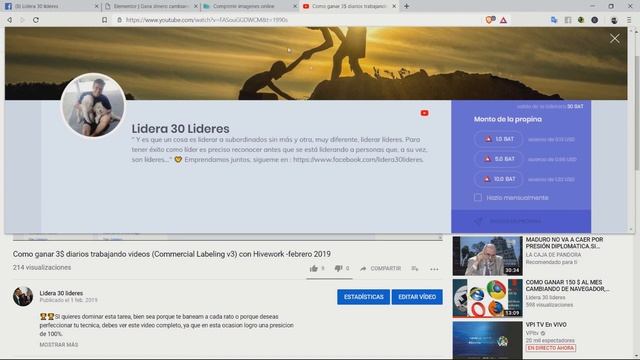
Task: Close the Comprimir imagenes online tab
Action: click(x=295, y=6)
